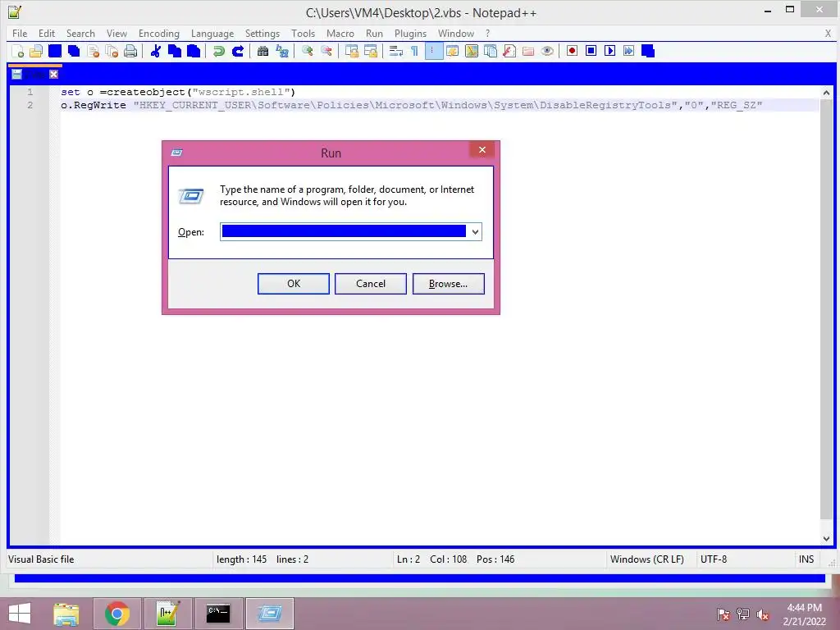
Task: Click the editor's vertical scrollbar up arrow
Action: coord(826,93)
